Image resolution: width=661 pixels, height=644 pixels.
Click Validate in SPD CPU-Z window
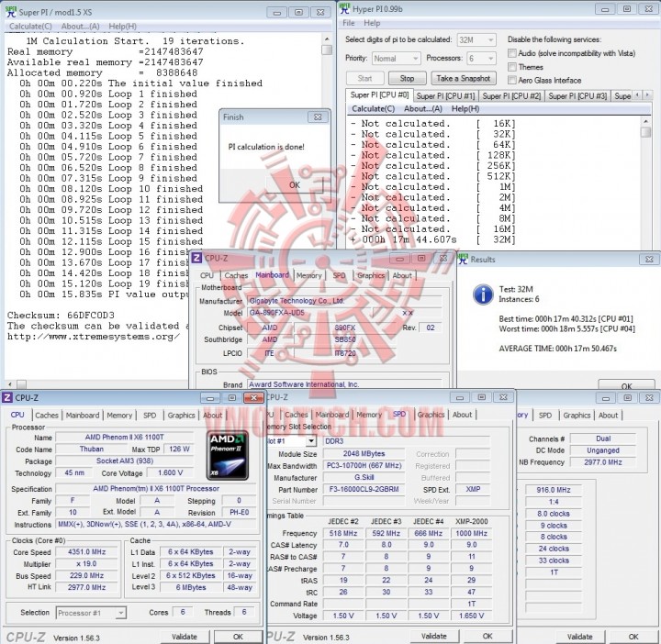pos(433,636)
